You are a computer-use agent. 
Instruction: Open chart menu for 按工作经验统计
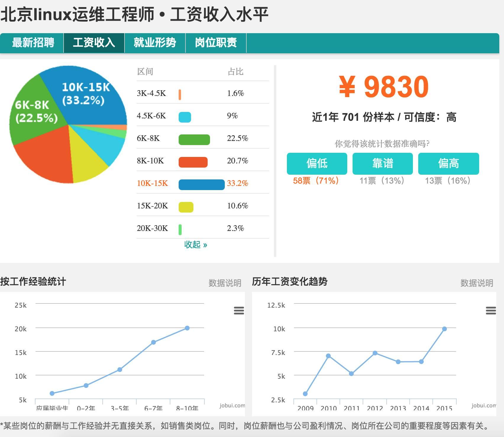(239, 310)
